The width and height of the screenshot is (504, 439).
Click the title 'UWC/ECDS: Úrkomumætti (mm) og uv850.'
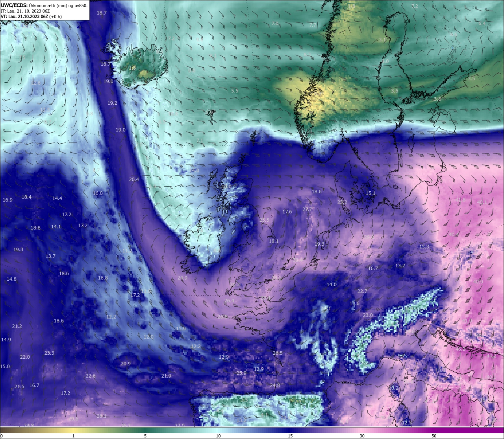coord(44,6)
